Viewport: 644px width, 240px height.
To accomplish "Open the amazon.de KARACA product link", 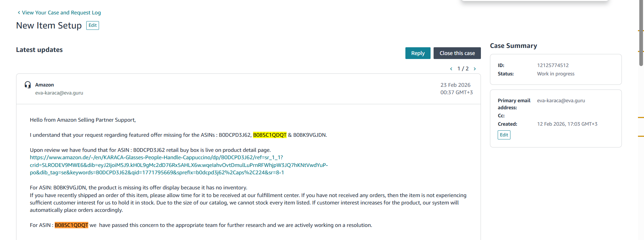I will click(x=179, y=165).
